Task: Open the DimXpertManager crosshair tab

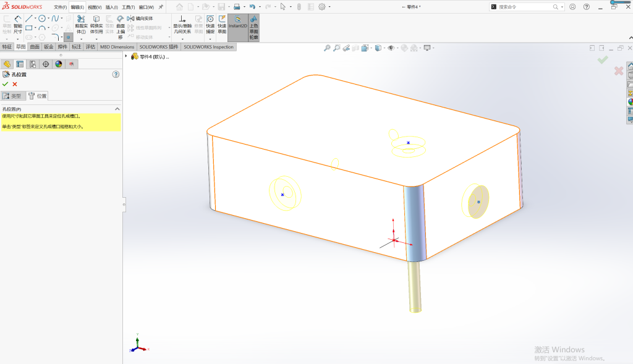Action: click(x=46, y=64)
